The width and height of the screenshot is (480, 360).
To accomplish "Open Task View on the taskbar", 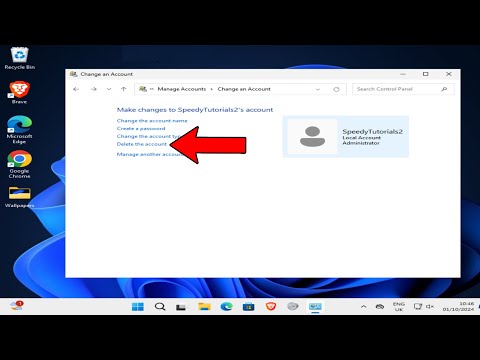I will coord(181,306).
